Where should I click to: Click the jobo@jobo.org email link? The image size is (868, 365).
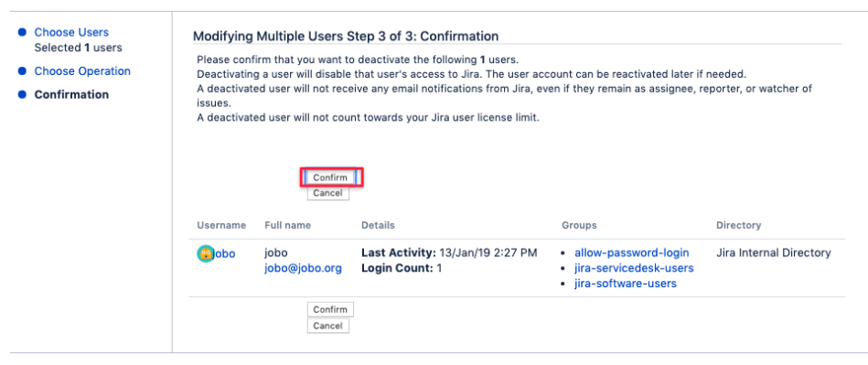coord(303,268)
